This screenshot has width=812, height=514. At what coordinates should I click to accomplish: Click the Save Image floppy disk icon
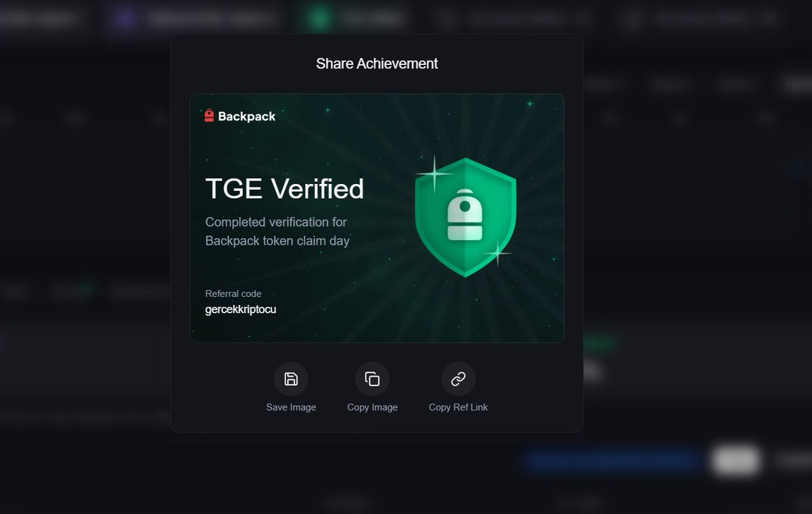click(x=291, y=379)
